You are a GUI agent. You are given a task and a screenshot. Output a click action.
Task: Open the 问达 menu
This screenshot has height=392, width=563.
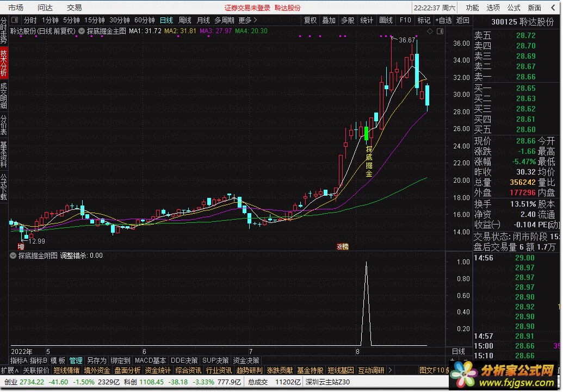[45, 8]
